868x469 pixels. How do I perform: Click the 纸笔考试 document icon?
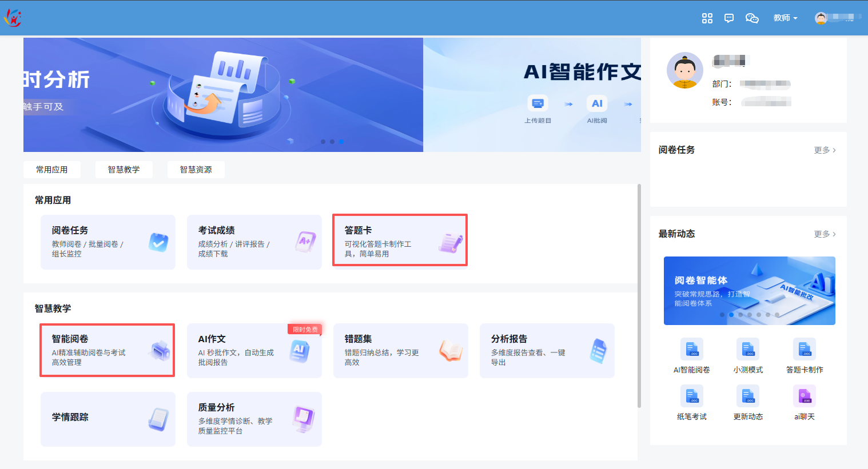(x=691, y=396)
